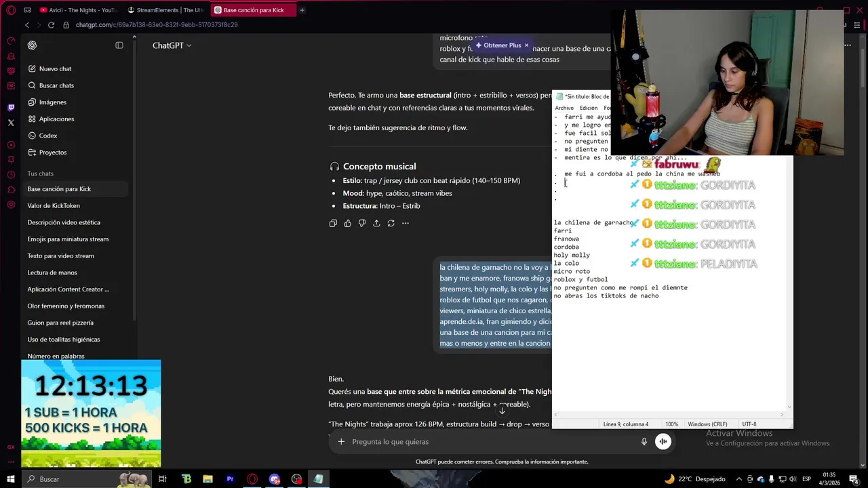
Task: Open the Edición menu in Notepad
Action: (589, 108)
